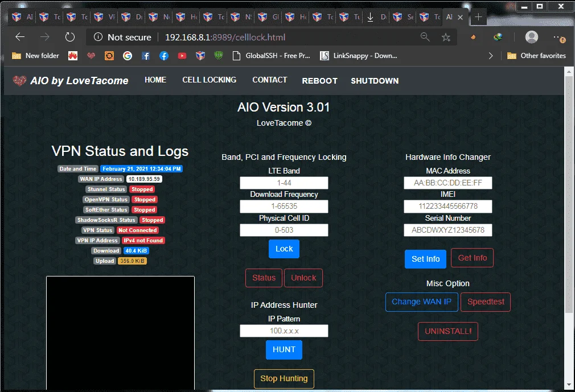Open the LinkSnappy bookmark
575x392 pixels.
tap(359, 56)
